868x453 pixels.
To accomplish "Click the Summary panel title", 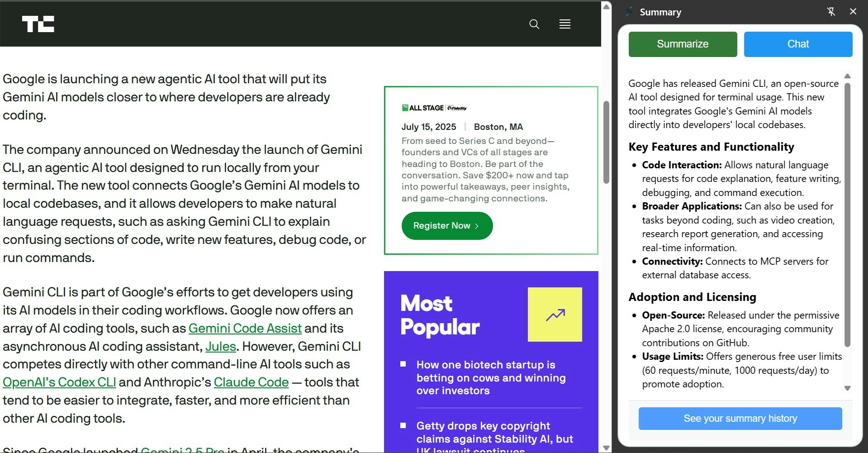I will (x=660, y=12).
